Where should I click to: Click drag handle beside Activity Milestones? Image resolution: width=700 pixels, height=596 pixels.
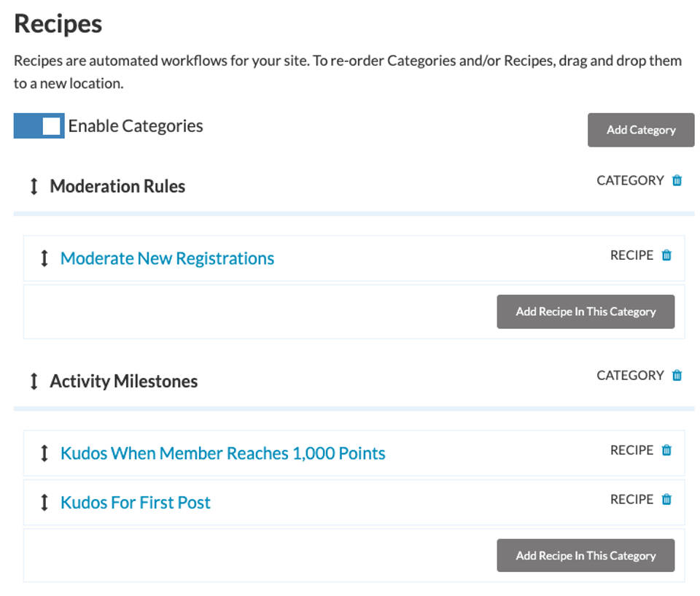34,381
